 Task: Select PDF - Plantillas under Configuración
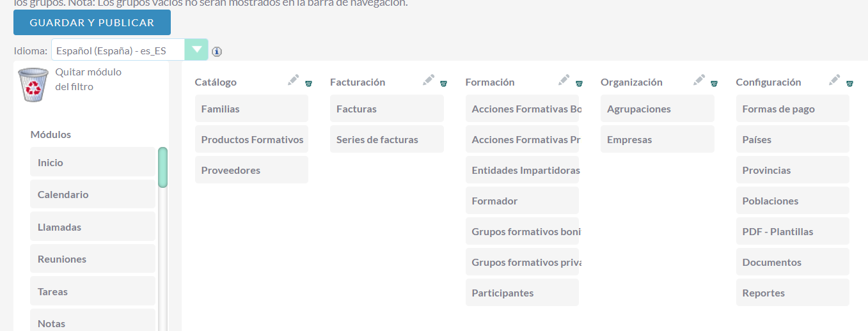(x=793, y=231)
